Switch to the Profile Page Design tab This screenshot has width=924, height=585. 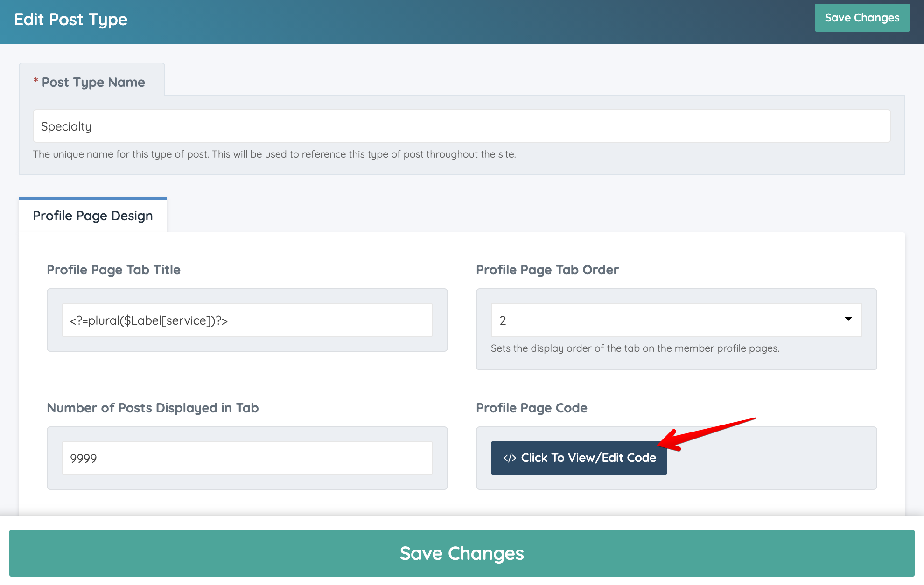[93, 216]
